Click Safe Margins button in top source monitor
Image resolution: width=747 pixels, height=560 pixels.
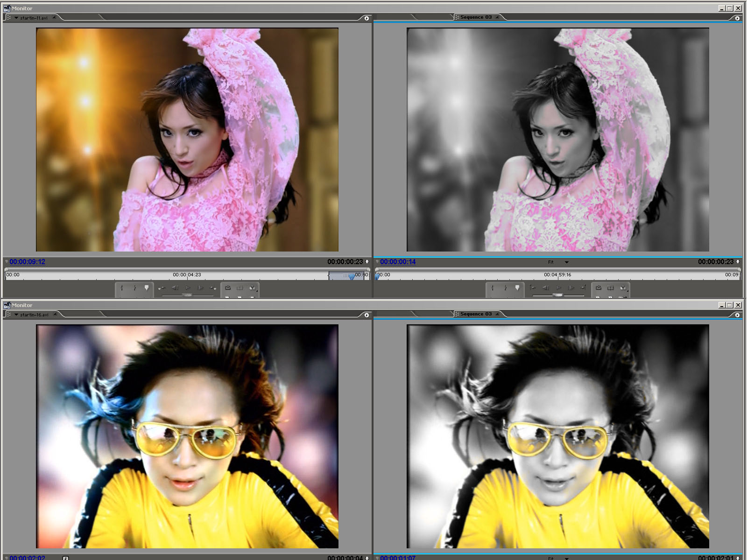coord(240,288)
